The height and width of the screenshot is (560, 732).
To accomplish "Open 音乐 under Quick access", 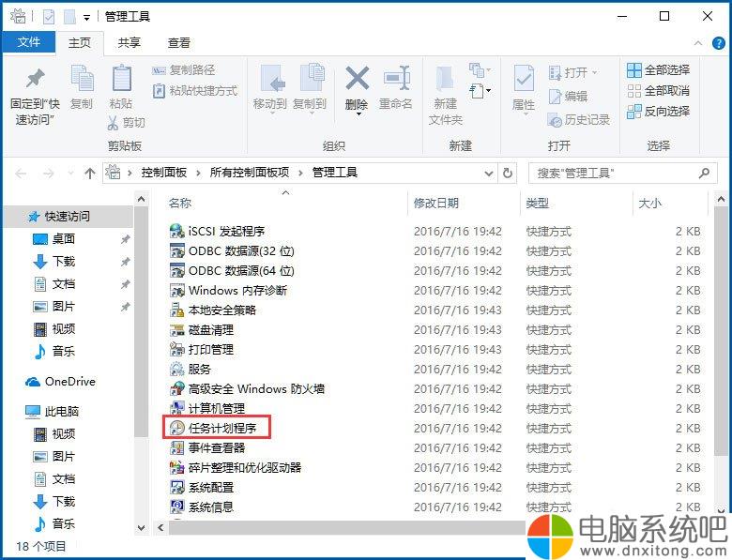I will 54,351.
